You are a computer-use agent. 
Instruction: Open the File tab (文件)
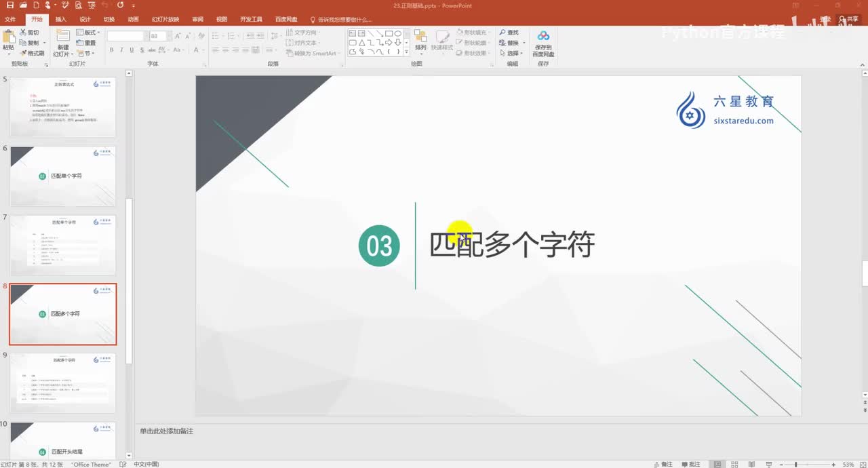(x=10, y=20)
